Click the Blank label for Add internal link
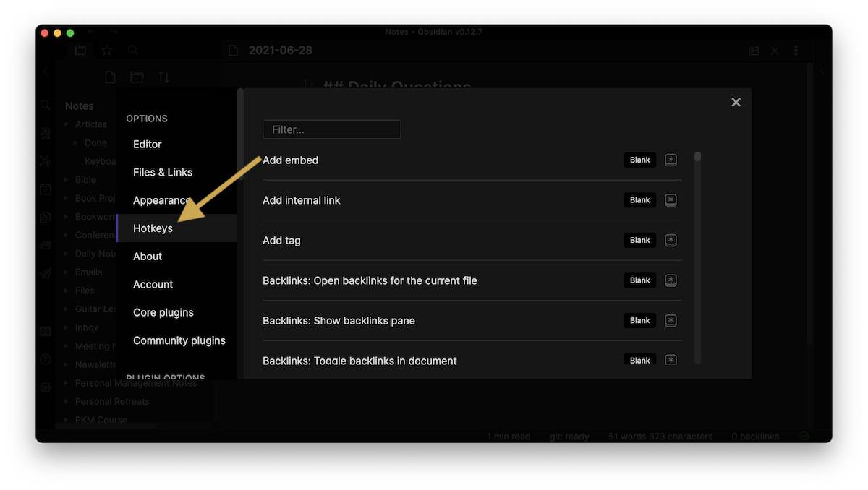 click(x=640, y=200)
